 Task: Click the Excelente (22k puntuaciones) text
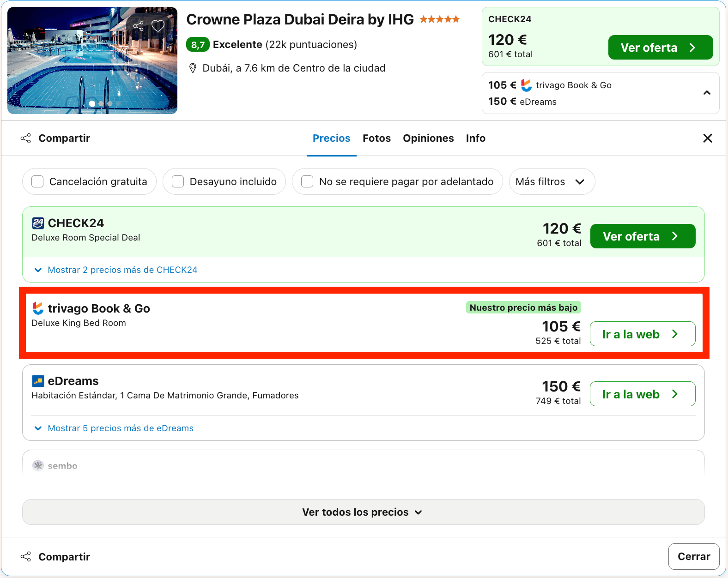[285, 45]
